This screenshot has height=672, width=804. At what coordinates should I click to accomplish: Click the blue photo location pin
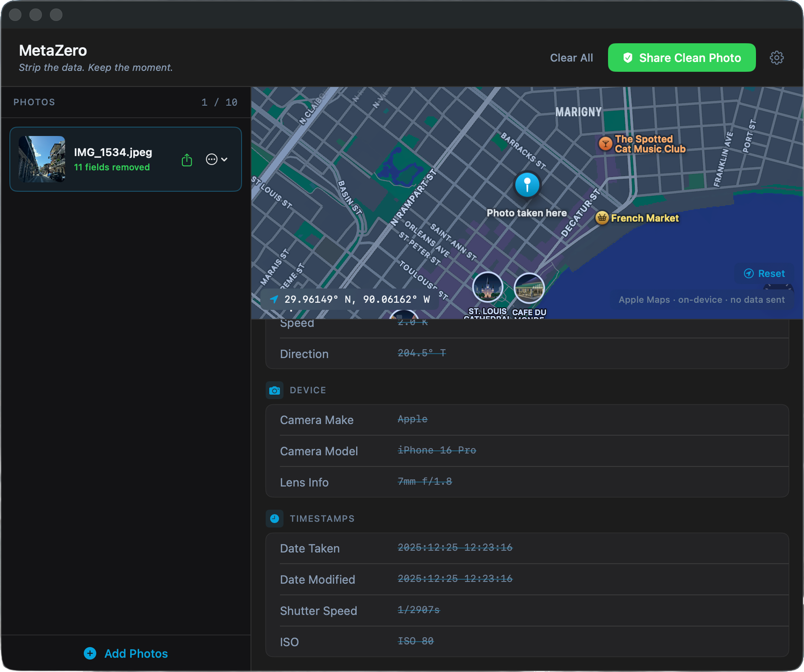(527, 185)
